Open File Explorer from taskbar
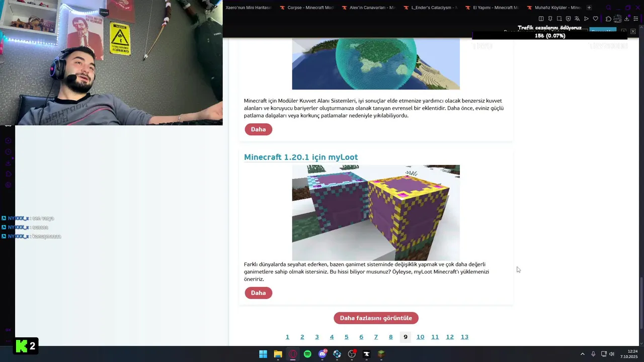Screen dimensions: 644x362 [x=278, y=354]
